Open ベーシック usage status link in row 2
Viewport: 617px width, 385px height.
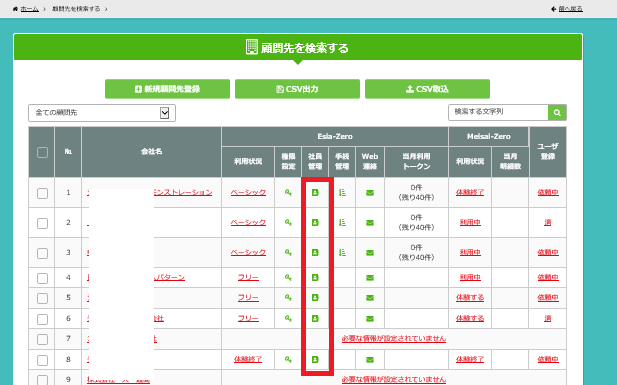(248, 222)
